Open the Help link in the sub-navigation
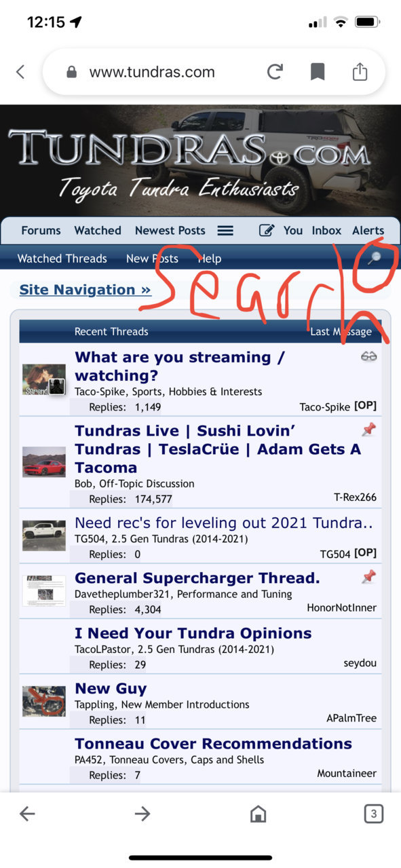This screenshot has height=868, width=401. point(210,259)
